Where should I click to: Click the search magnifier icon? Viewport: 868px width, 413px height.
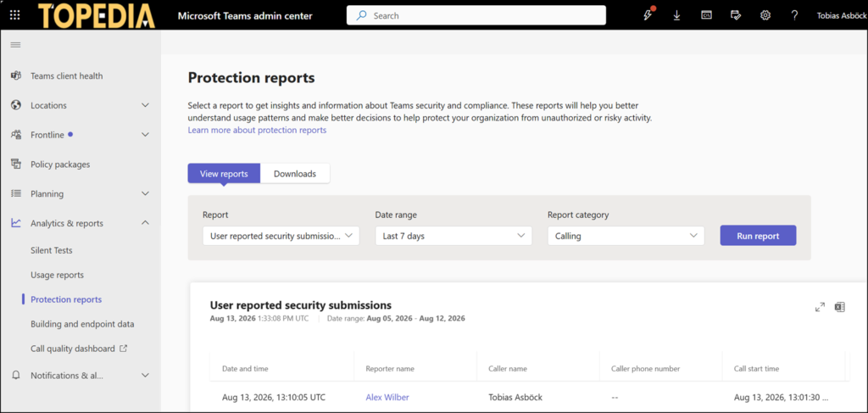coord(361,15)
